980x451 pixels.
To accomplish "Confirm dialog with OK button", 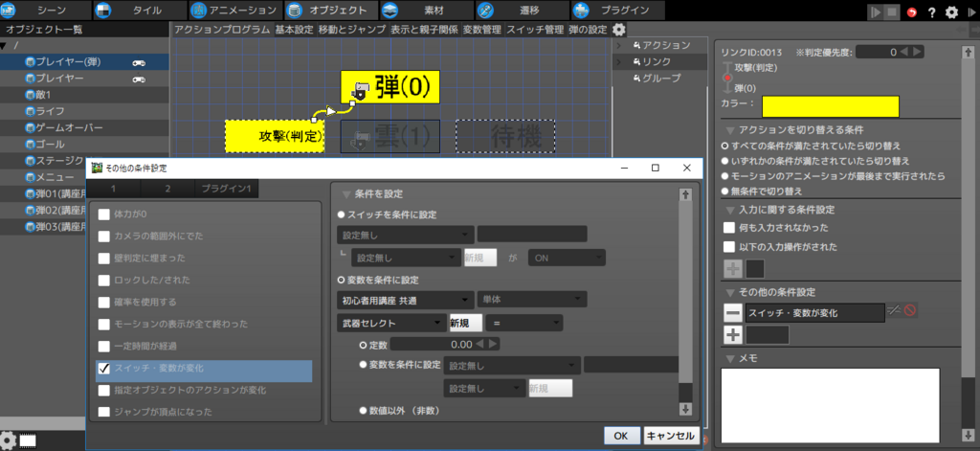I will pos(621,436).
